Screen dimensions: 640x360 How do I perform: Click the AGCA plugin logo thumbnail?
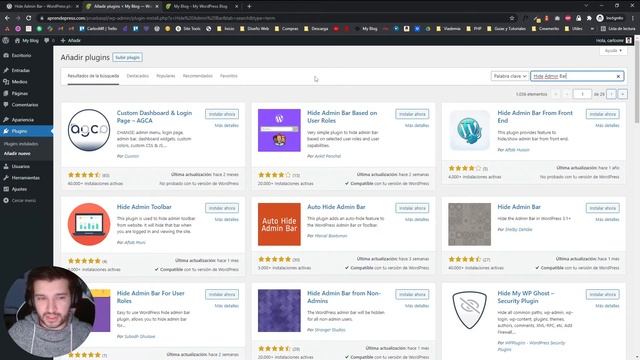point(89,130)
